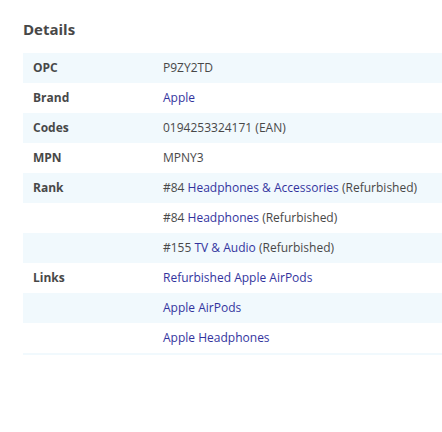Viewport: 442px width, 432px height.
Task: Open the Apple Headphones link
Action: click(x=216, y=338)
